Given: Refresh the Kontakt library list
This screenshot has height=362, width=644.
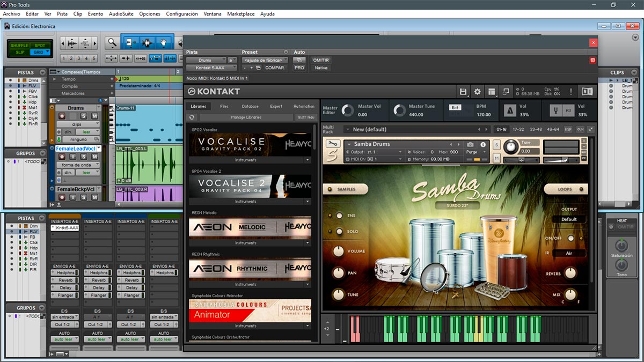Looking at the screenshot, I should point(192,117).
